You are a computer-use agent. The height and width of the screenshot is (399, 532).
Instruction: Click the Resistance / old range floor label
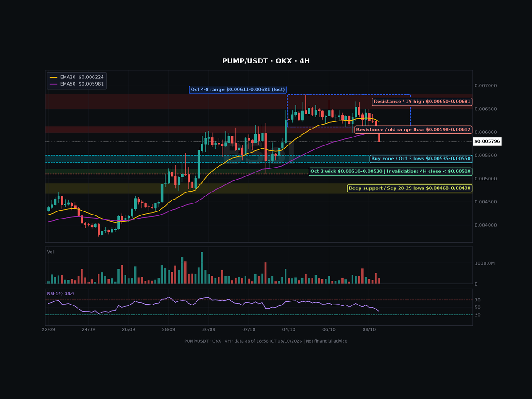[x=414, y=129]
